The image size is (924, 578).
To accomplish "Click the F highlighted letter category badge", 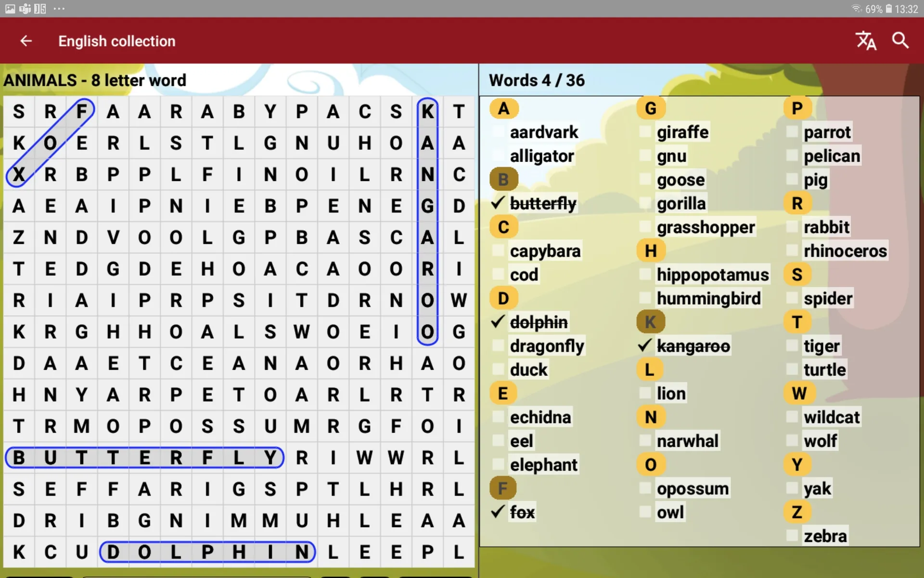I will tap(503, 488).
